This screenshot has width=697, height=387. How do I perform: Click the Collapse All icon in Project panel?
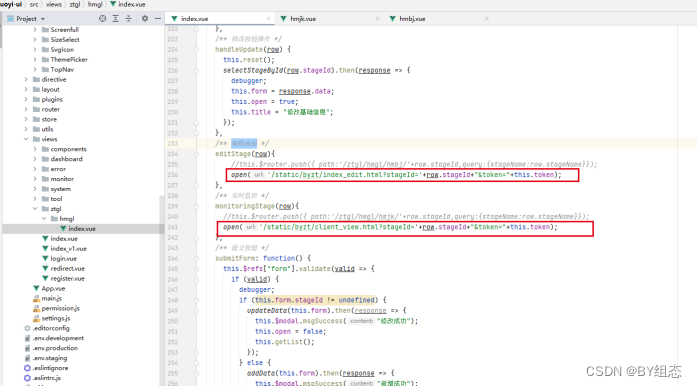(x=128, y=19)
